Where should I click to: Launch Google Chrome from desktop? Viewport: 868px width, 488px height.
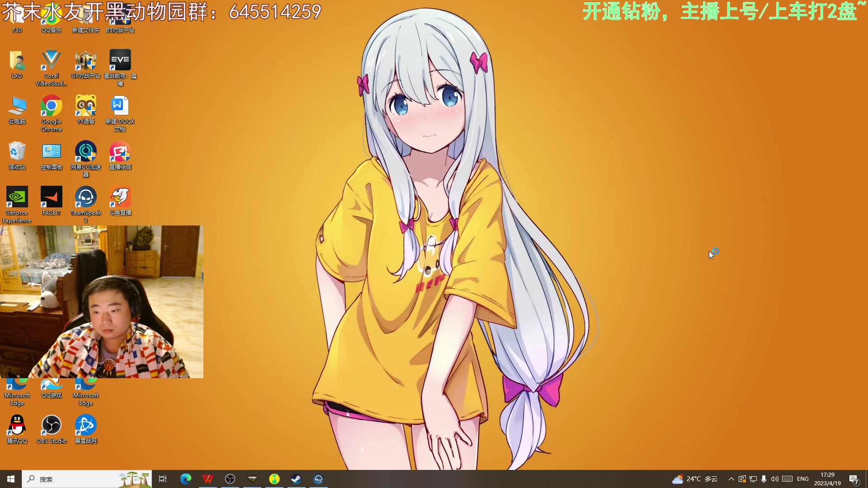coord(51,113)
